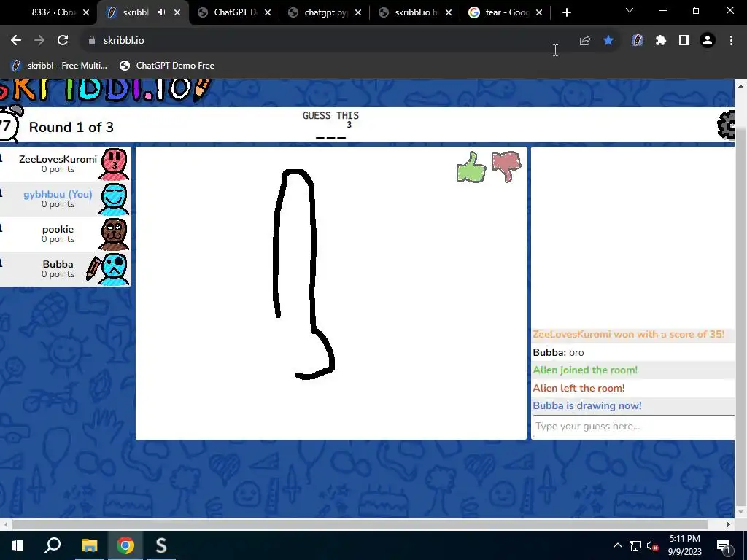The width and height of the screenshot is (747, 560).
Task: Select the ZeeLovesKuromi player name
Action: coord(58,159)
